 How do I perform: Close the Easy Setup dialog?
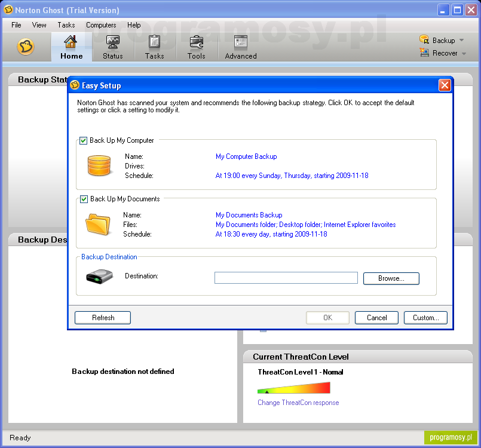tap(445, 85)
